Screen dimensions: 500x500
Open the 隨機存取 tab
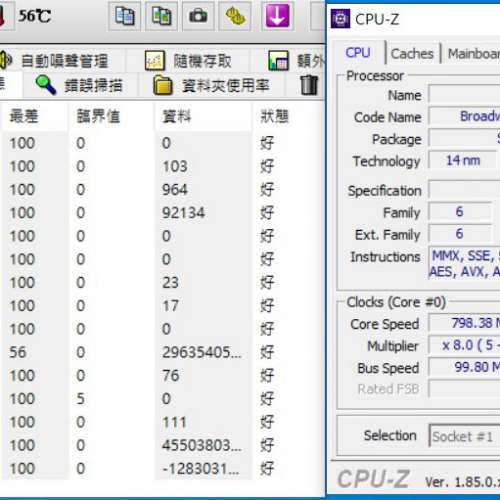coord(202,61)
